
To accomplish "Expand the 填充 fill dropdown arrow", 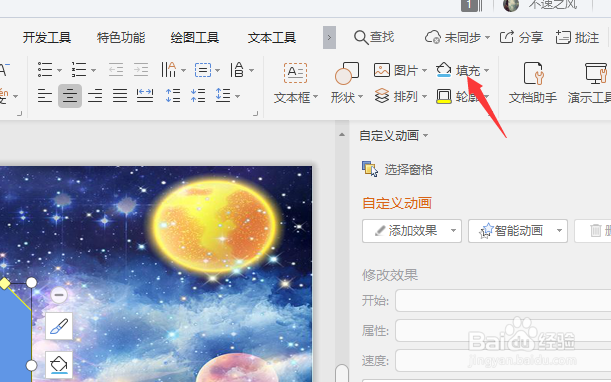I will coord(486,71).
